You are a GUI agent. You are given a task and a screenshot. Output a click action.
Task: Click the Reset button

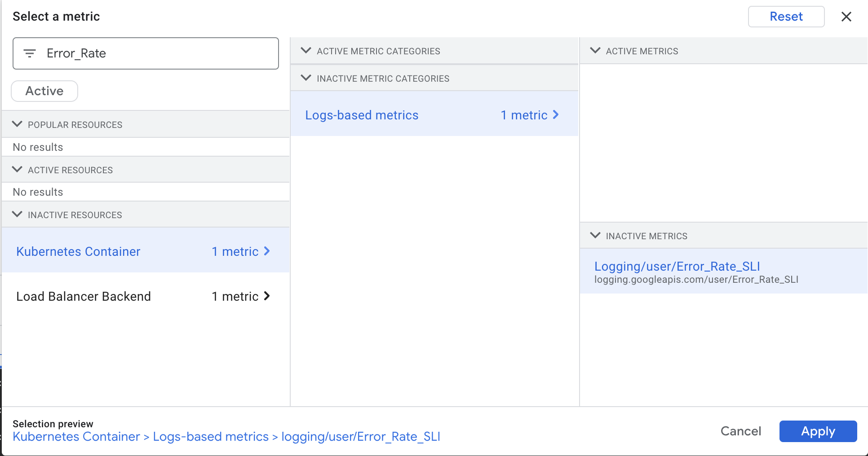coord(786,17)
